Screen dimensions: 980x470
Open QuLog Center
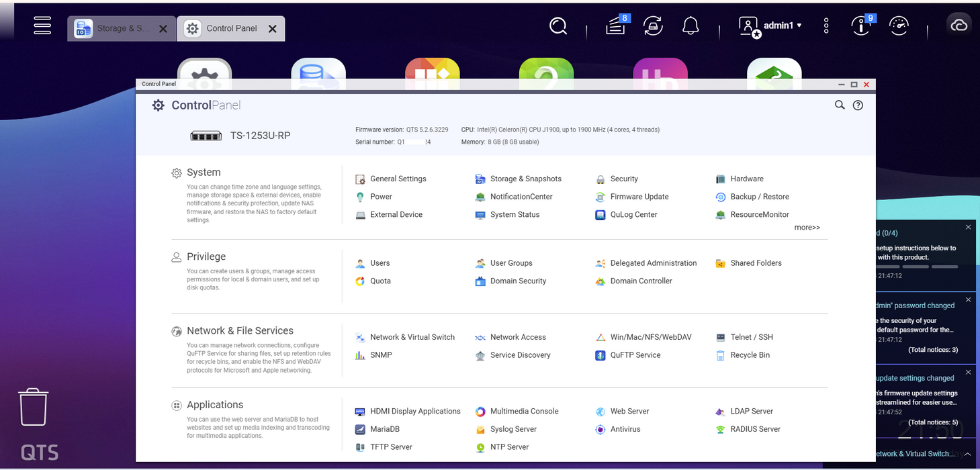[x=626, y=215]
